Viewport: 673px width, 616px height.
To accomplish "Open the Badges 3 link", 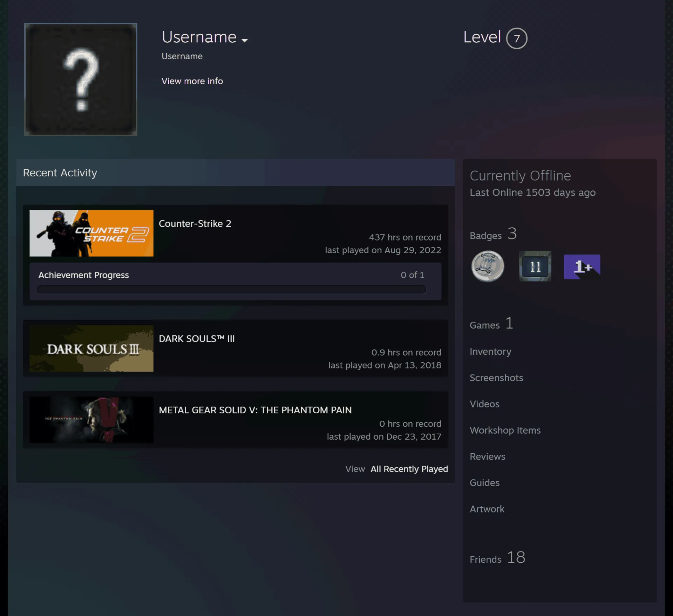I will pos(493,234).
